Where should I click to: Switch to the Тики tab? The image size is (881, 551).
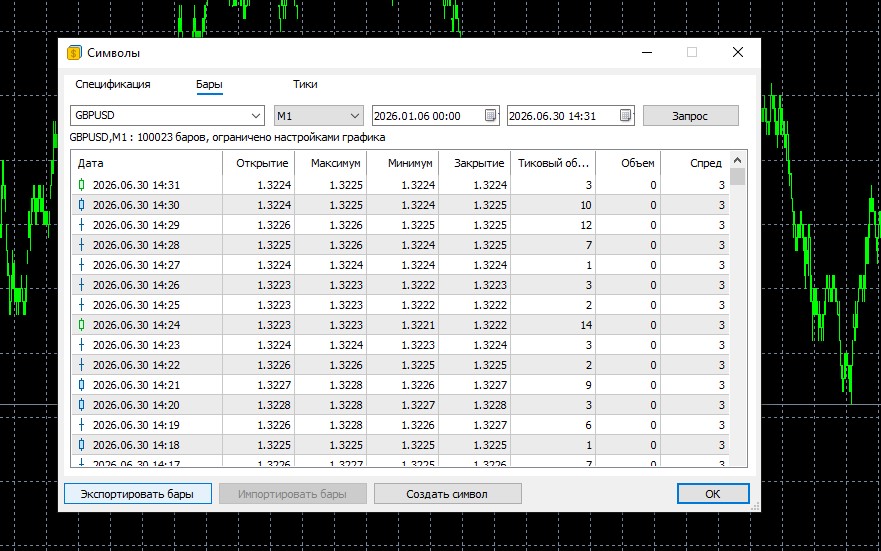click(305, 84)
